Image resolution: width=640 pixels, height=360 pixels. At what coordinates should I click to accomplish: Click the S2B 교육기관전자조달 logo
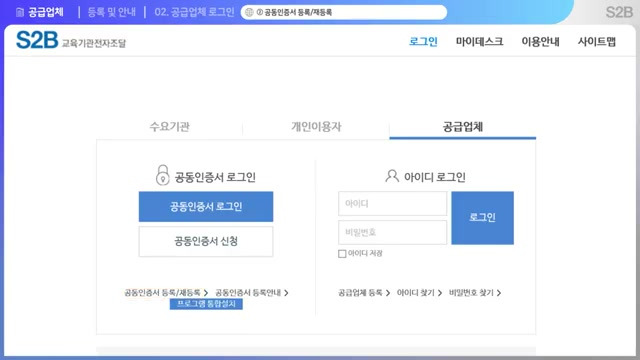pyautogui.click(x=71, y=40)
